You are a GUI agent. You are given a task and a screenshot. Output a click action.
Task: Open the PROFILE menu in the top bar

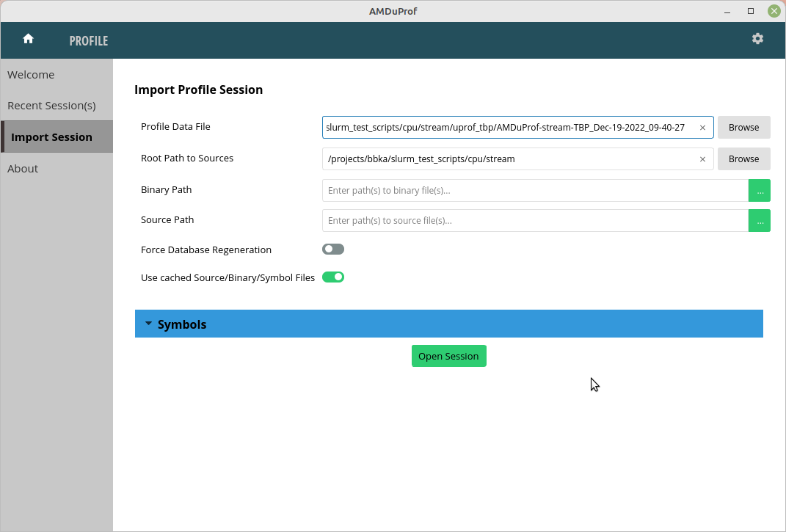(x=88, y=41)
